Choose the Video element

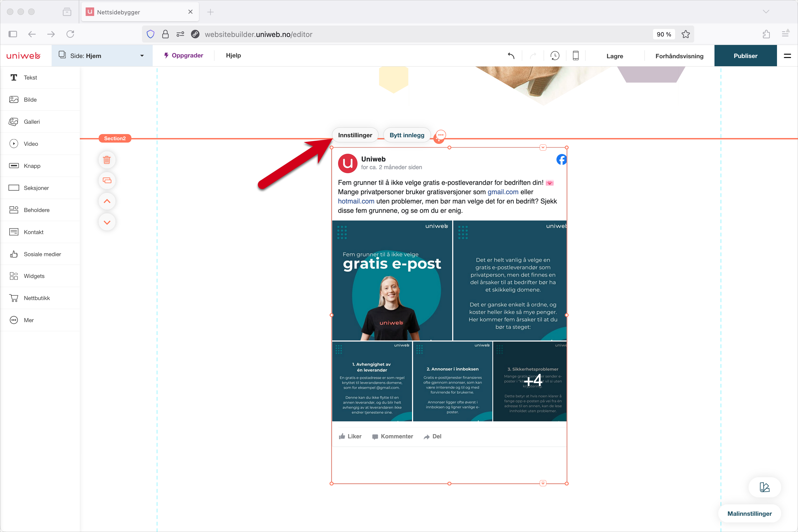point(40,144)
